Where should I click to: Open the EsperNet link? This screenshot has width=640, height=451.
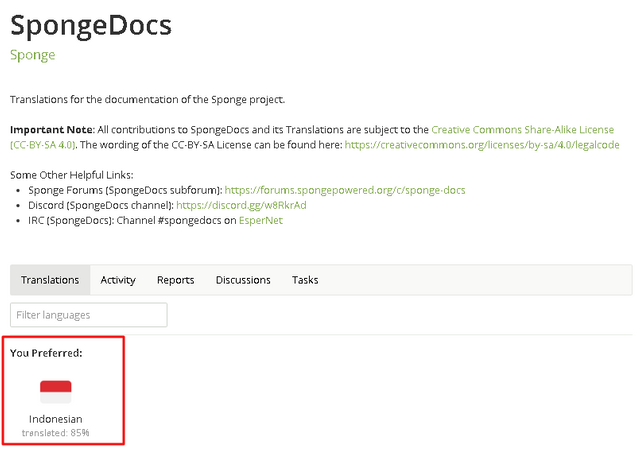coord(260,220)
